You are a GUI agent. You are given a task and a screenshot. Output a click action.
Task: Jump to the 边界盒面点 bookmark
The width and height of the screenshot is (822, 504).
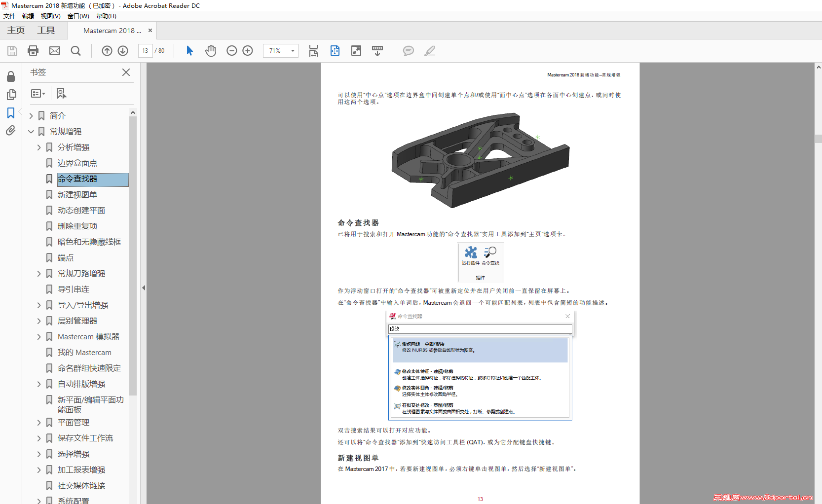point(77,163)
